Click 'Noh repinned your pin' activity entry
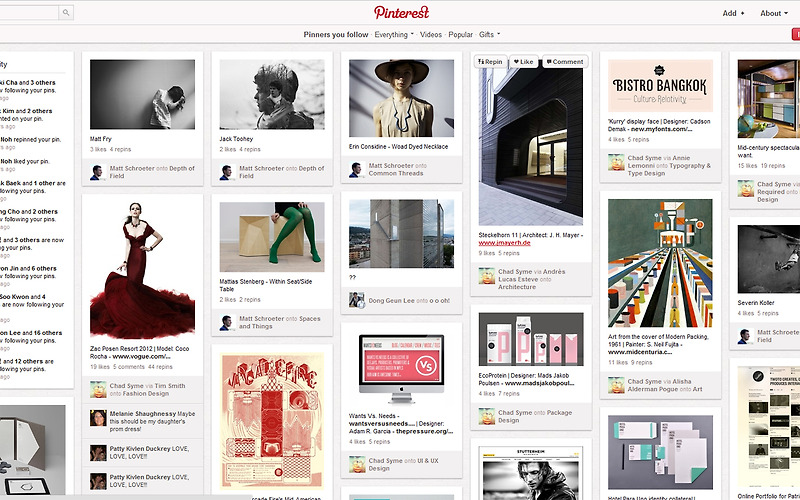The width and height of the screenshot is (800, 500). coord(31,139)
